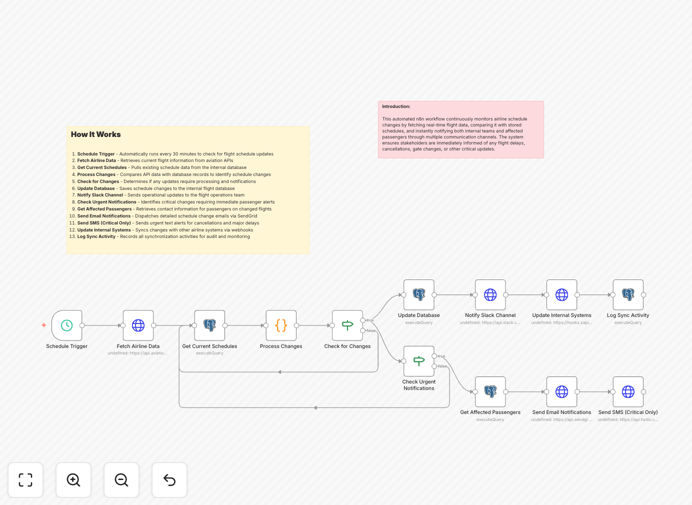Open the Process Changes code node
692x505 pixels.
click(x=281, y=325)
